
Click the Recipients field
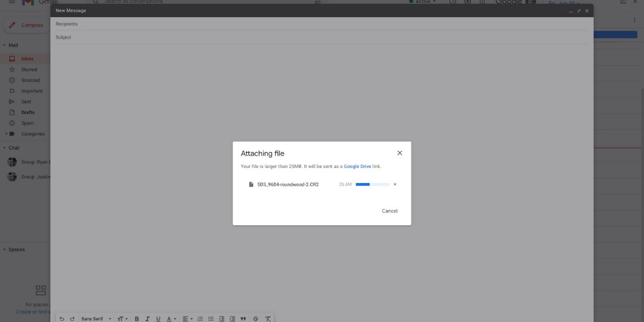click(x=322, y=24)
